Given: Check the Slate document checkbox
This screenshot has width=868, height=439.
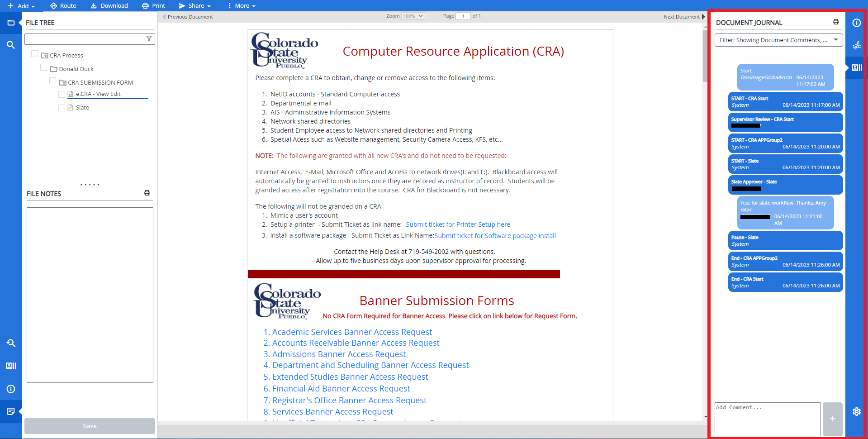Looking at the screenshot, I should (x=62, y=108).
